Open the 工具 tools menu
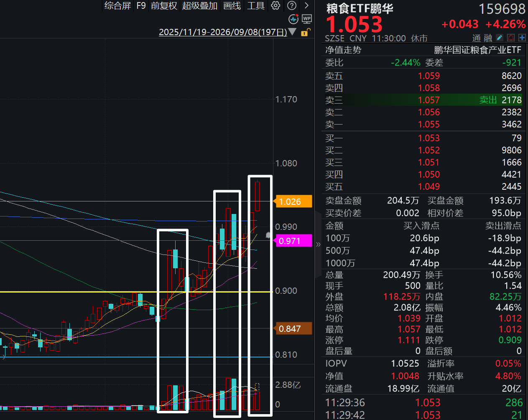The width and height of the screenshot is (528, 420). pyautogui.click(x=256, y=5)
